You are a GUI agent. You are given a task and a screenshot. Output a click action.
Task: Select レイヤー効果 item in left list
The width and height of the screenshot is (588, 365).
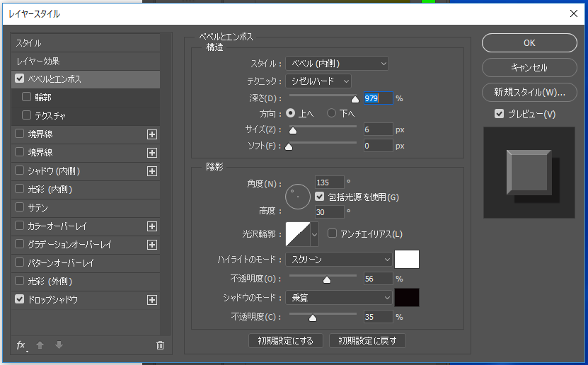click(x=86, y=61)
